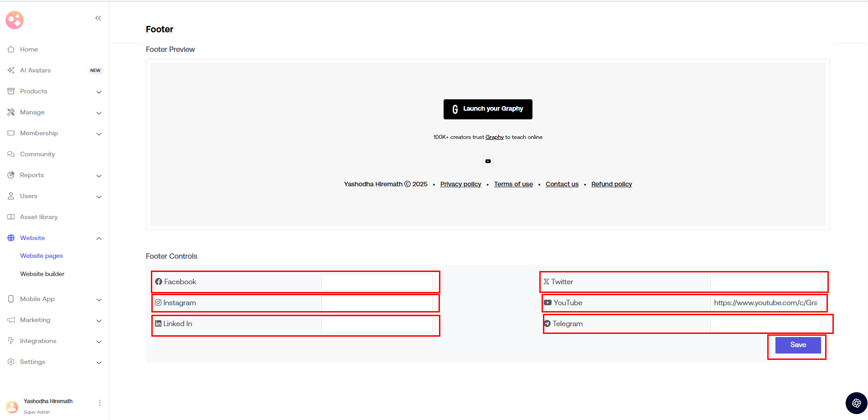Click the YouTube icon in footer preview
Image resolution: width=868 pixels, height=420 pixels.
point(488,161)
